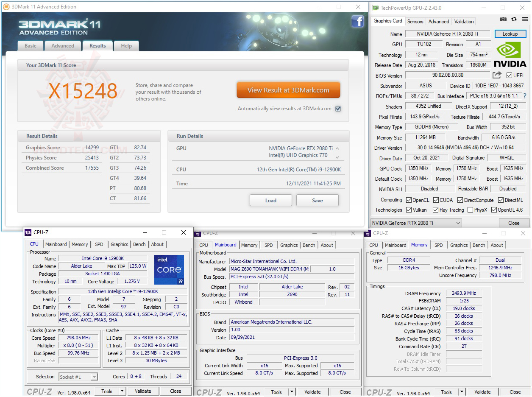Toggle automatically view results at 3DMark.com checkbox

[x=338, y=109]
